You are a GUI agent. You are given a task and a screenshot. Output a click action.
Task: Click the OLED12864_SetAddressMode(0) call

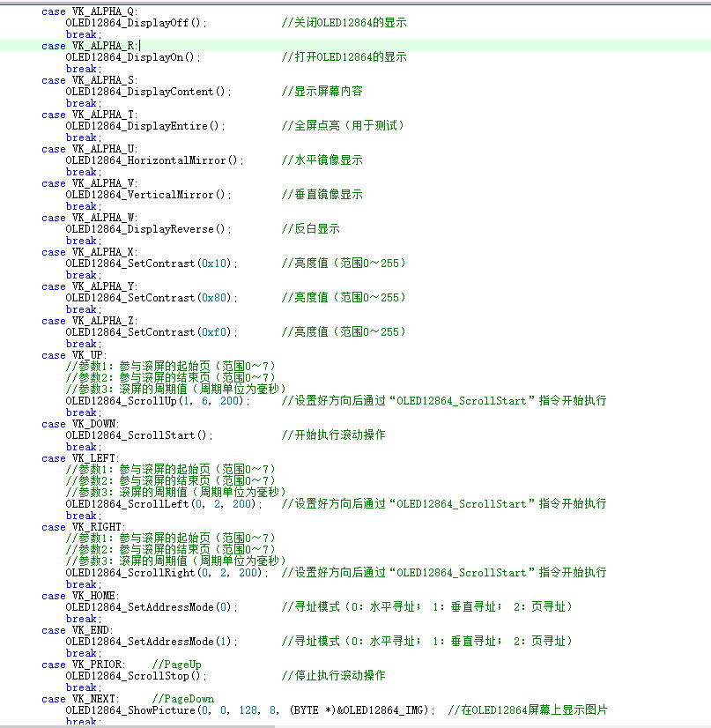(x=152, y=607)
